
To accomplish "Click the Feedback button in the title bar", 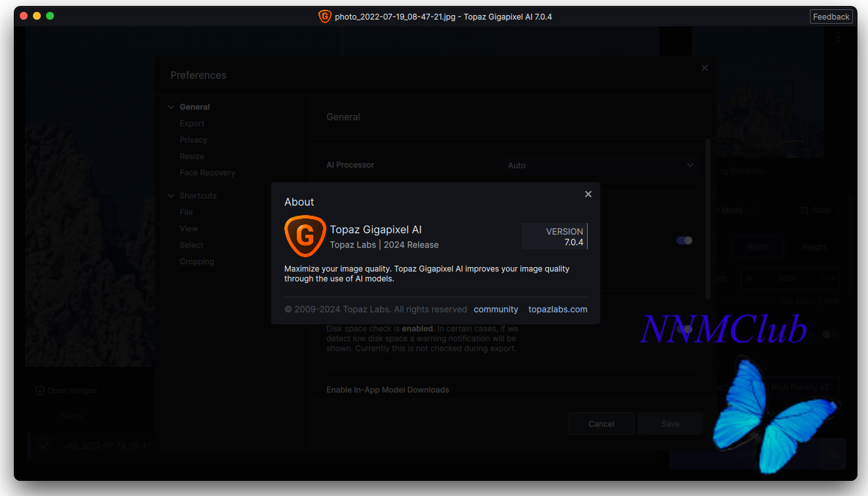I will (831, 16).
